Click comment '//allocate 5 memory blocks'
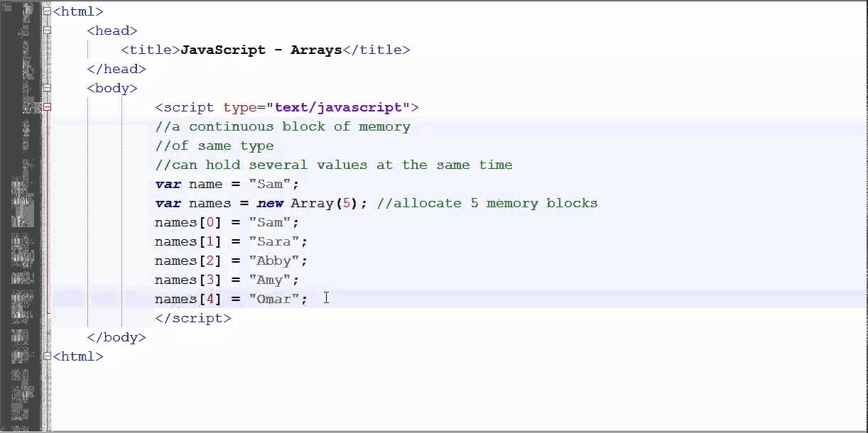This screenshot has height=433, width=868. coord(488,203)
